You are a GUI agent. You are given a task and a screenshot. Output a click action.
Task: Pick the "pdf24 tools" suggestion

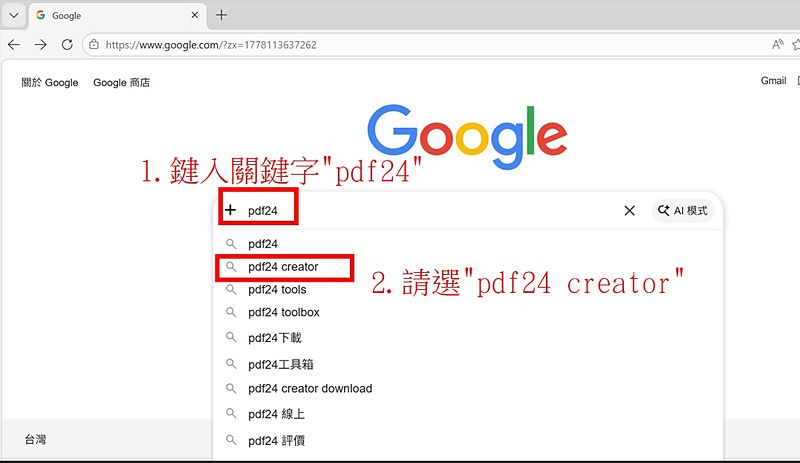(468, 289)
